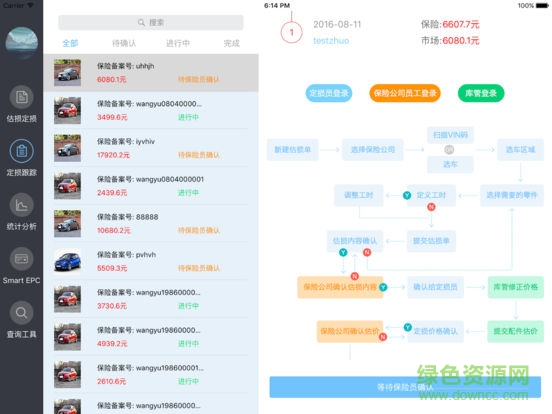Click the 搜索 search field
Viewport: 552px width, 414px height.
pyautogui.click(x=151, y=23)
